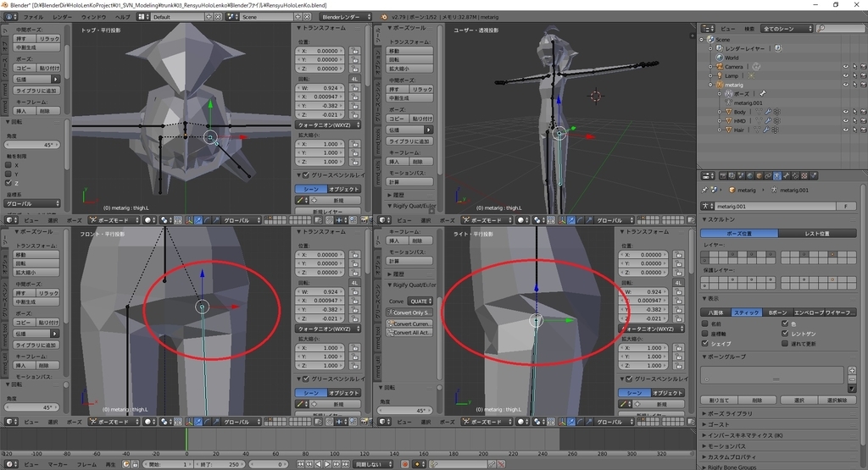This screenshot has width=868, height=470.
Task: Open the Armature data properties tab icon
Action: point(777,176)
